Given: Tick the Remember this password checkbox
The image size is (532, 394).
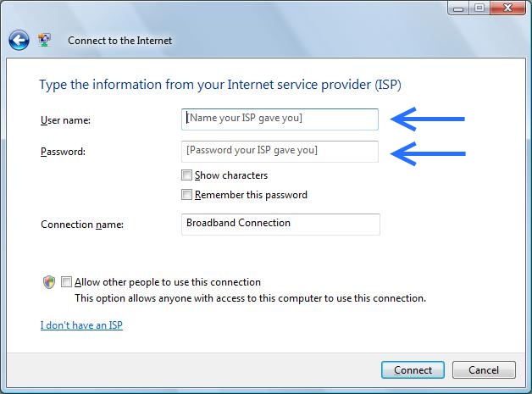Looking at the screenshot, I should [186, 195].
